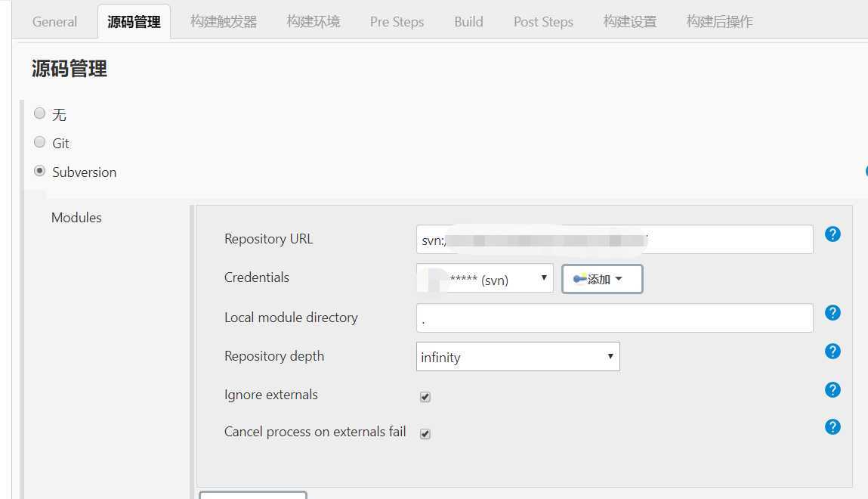Open help for Repository URL field
Screen dimensions: 868x499
[832, 234]
